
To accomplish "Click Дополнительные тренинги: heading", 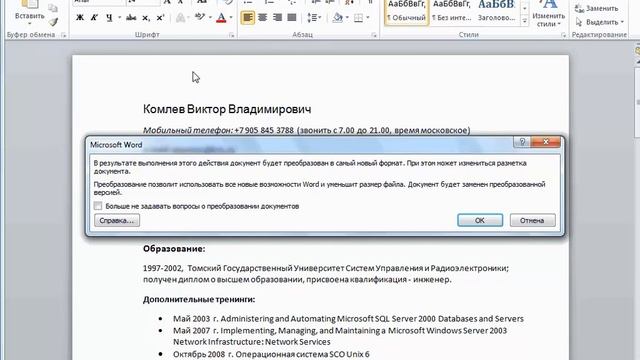I will (199, 299).
